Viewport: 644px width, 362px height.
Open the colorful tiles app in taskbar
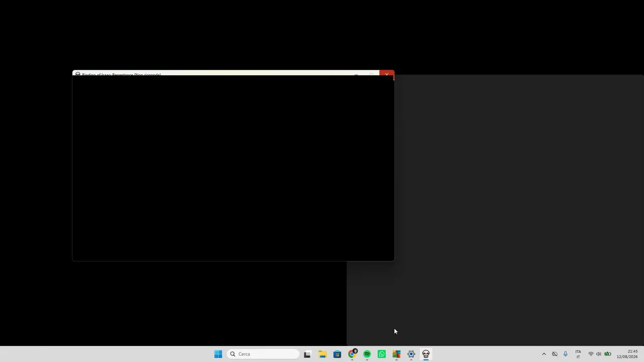pos(396,354)
